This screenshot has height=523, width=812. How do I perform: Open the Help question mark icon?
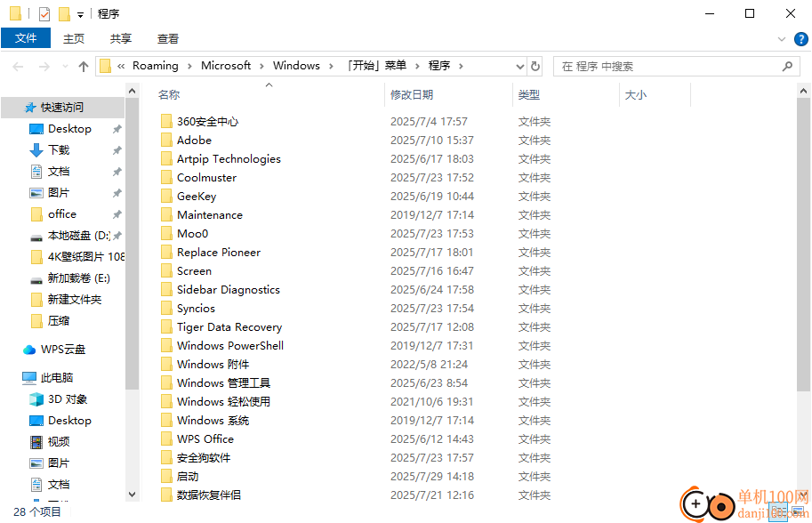click(800, 39)
